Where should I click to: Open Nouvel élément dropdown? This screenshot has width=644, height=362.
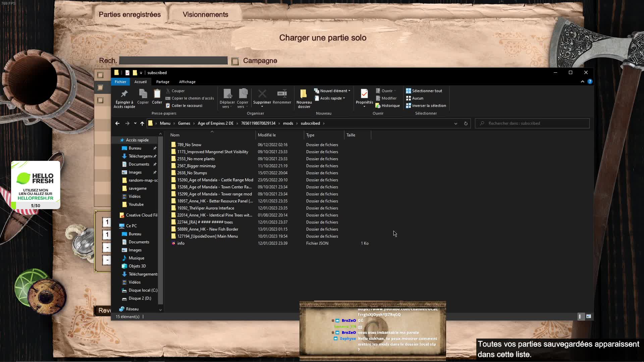[x=332, y=91]
